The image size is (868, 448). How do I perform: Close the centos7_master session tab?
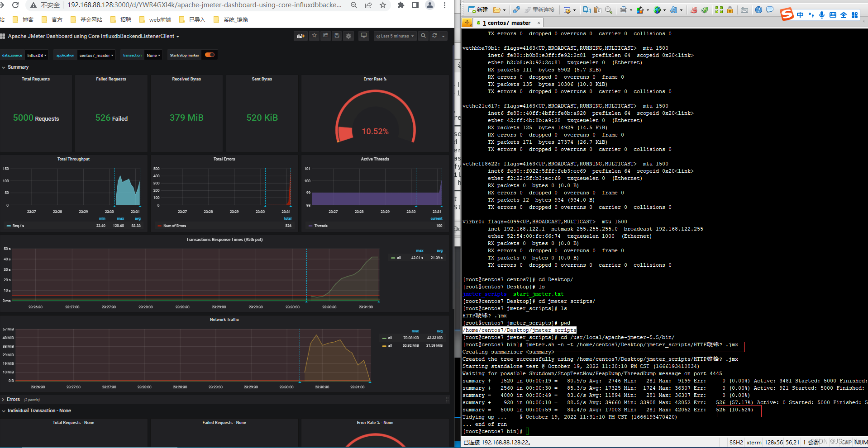[539, 23]
